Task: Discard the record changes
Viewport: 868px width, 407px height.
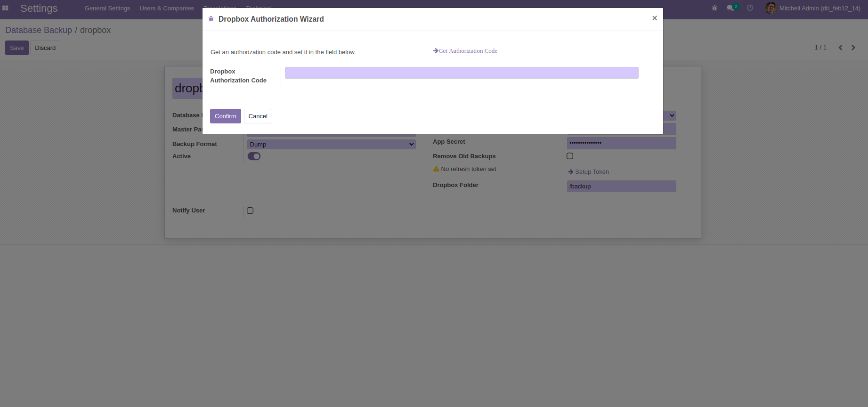Action: pos(45,48)
